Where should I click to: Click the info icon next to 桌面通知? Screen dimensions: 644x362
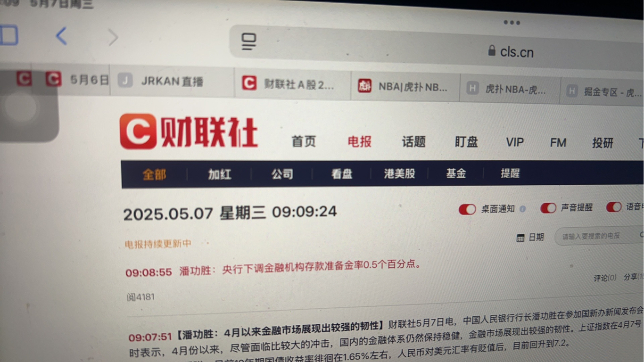coord(522,209)
